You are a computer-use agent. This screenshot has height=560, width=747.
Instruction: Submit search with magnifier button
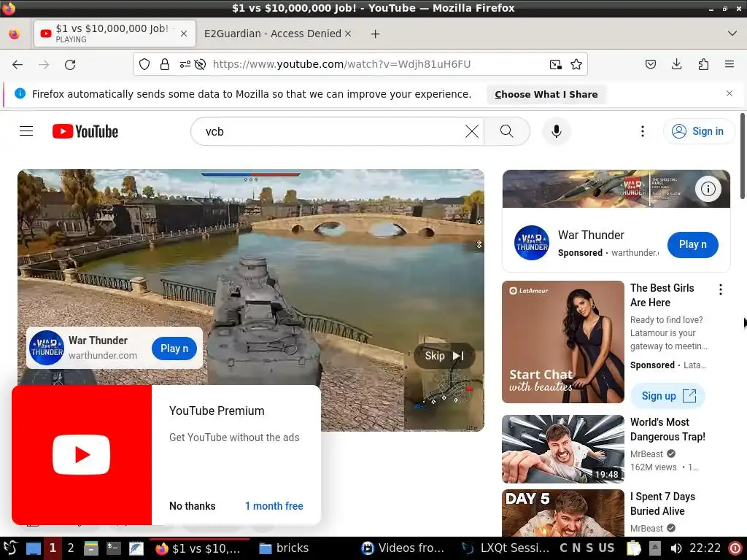507,131
